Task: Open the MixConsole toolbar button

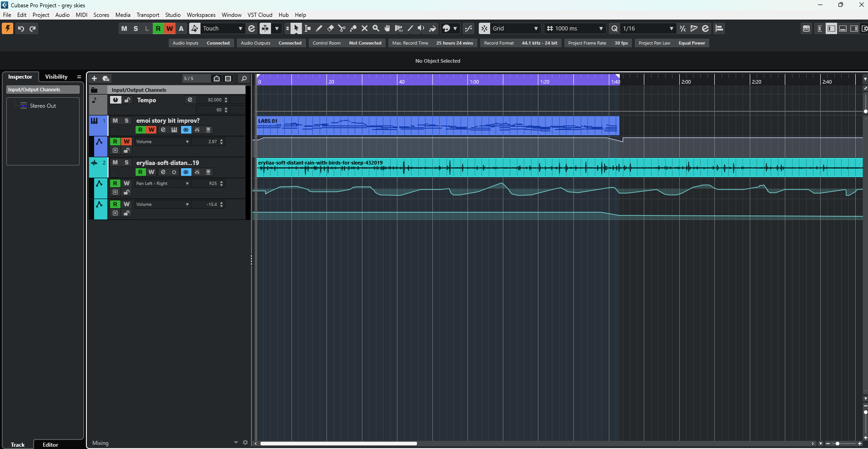Action: (807, 28)
